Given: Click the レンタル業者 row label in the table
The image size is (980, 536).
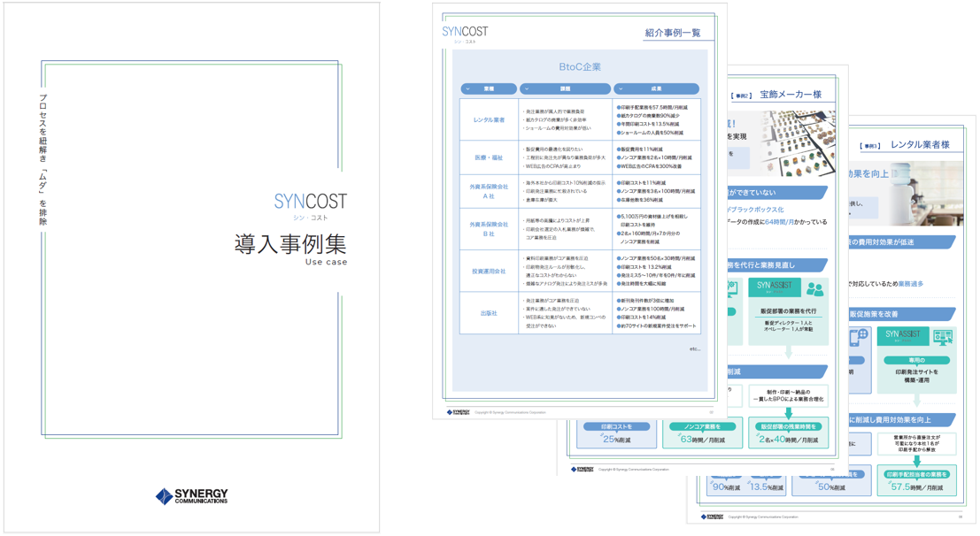Looking at the screenshot, I should [x=489, y=120].
